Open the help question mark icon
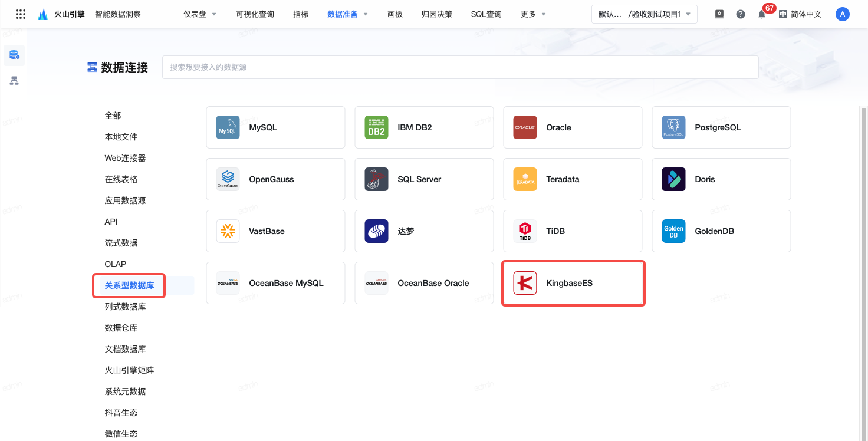 (741, 14)
